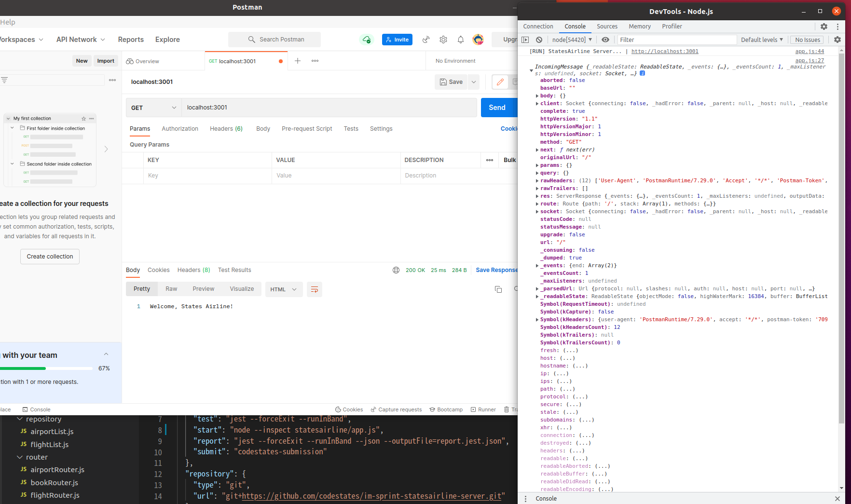Screen dimensions: 851x504
Task: Switch to the Authorization tab
Action: point(180,129)
